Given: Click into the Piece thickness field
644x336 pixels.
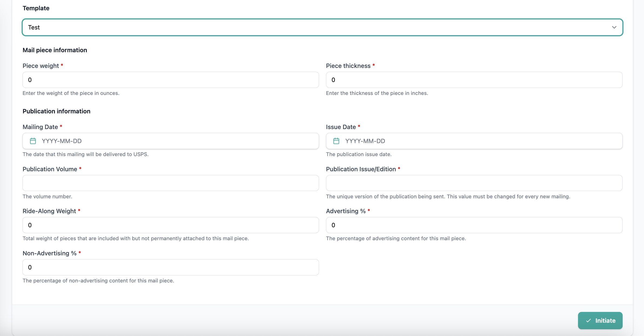Looking at the screenshot, I should click(474, 80).
